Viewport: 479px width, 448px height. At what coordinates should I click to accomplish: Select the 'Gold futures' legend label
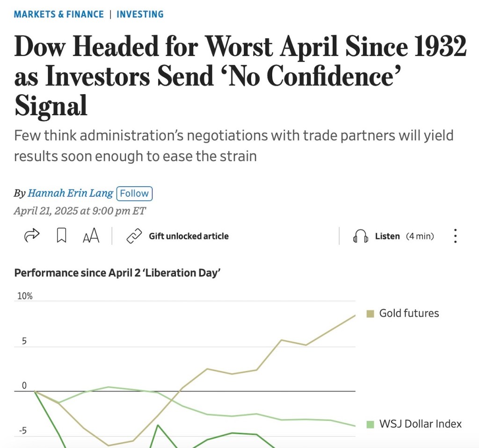(409, 313)
